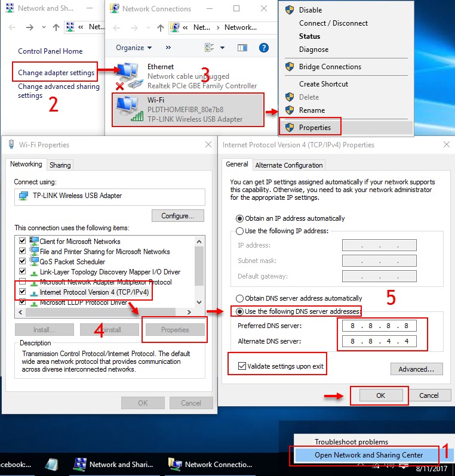Toggle Internet Protocol Version 4 checkbox
Viewport: 455px width, 476px height.
tap(22, 292)
